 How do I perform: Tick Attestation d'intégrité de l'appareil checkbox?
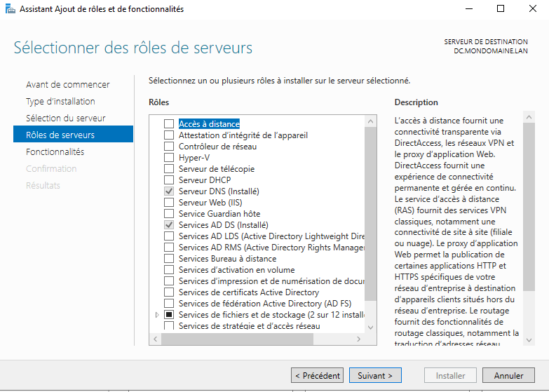[169, 135]
